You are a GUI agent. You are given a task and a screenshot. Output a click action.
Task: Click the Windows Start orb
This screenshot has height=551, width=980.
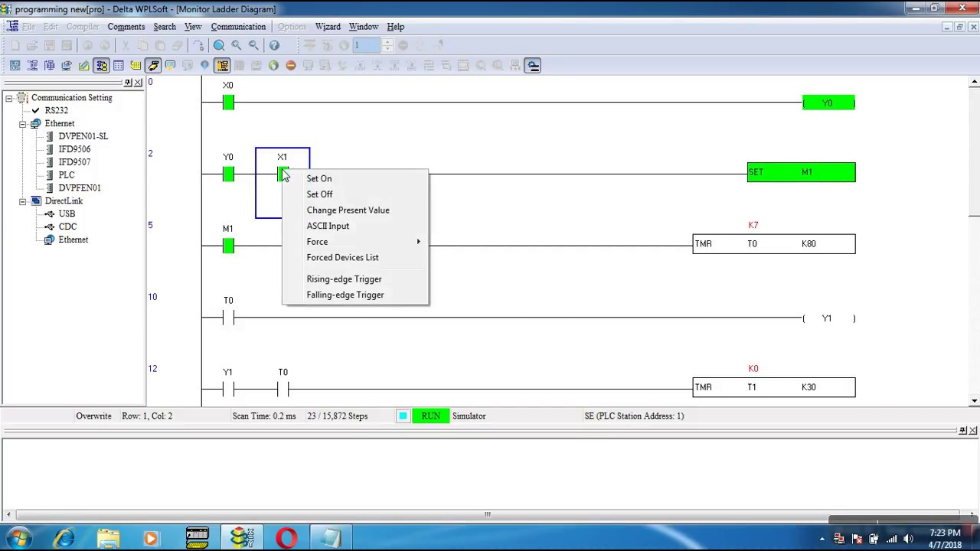point(18,538)
